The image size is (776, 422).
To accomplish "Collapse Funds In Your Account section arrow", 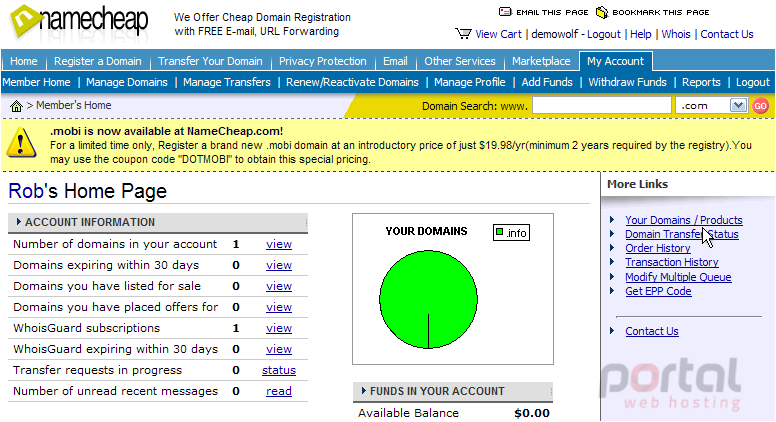I will click(364, 391).
